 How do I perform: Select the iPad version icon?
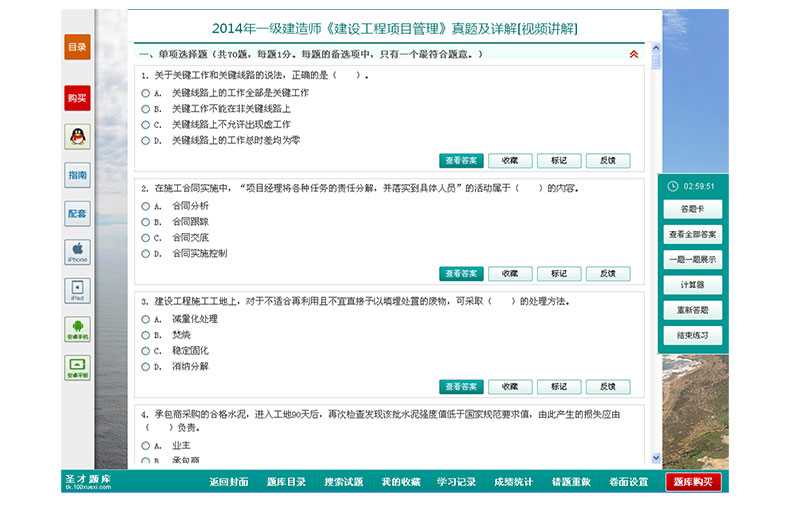77,290
